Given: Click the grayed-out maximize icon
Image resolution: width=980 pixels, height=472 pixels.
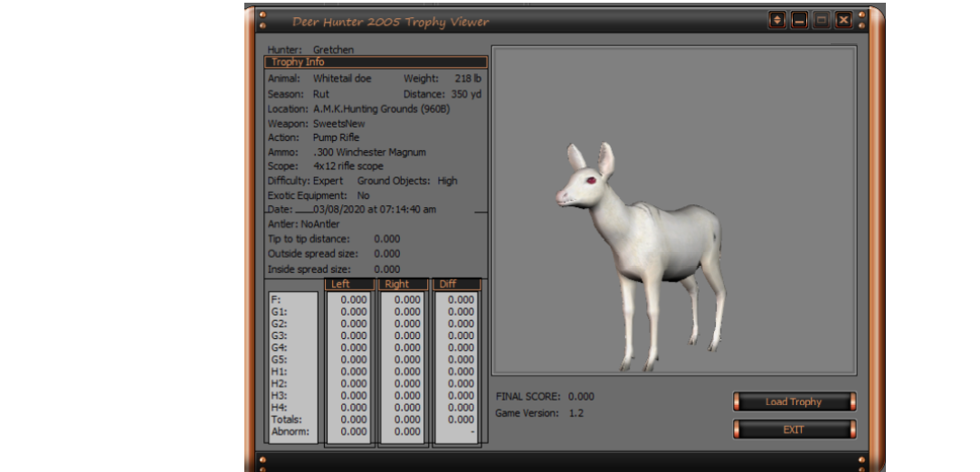Looking at the screenshot, I should [x=821, y=20].
